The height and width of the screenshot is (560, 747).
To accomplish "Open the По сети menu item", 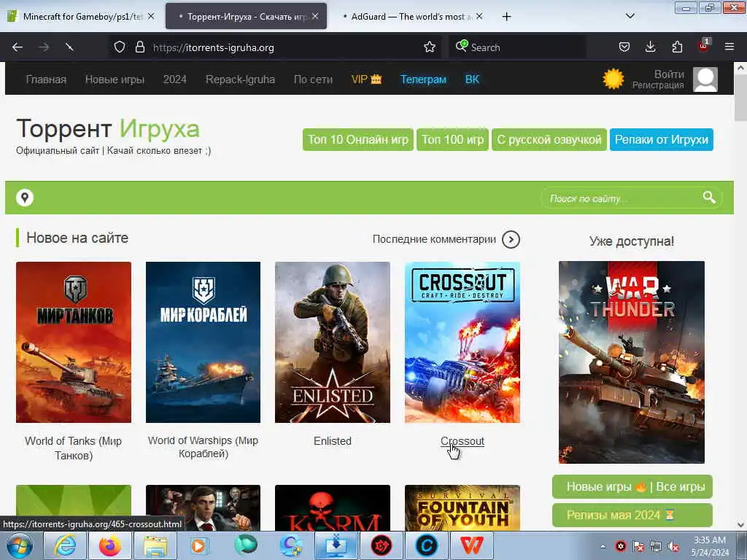I will click(x=313, y=79).
